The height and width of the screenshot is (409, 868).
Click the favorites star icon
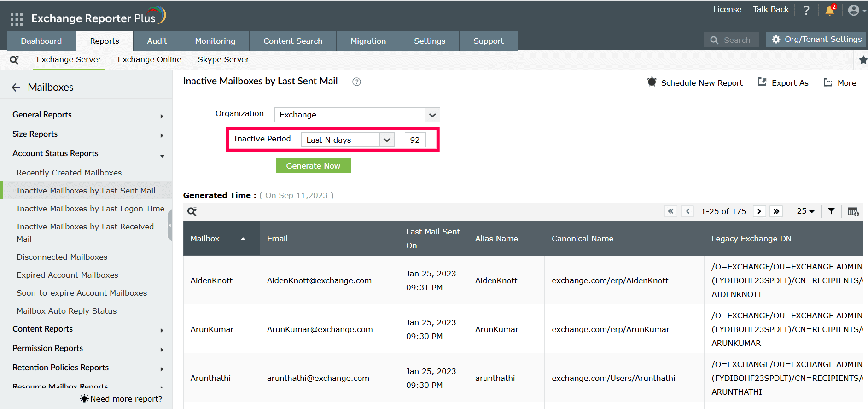point(863,60)
